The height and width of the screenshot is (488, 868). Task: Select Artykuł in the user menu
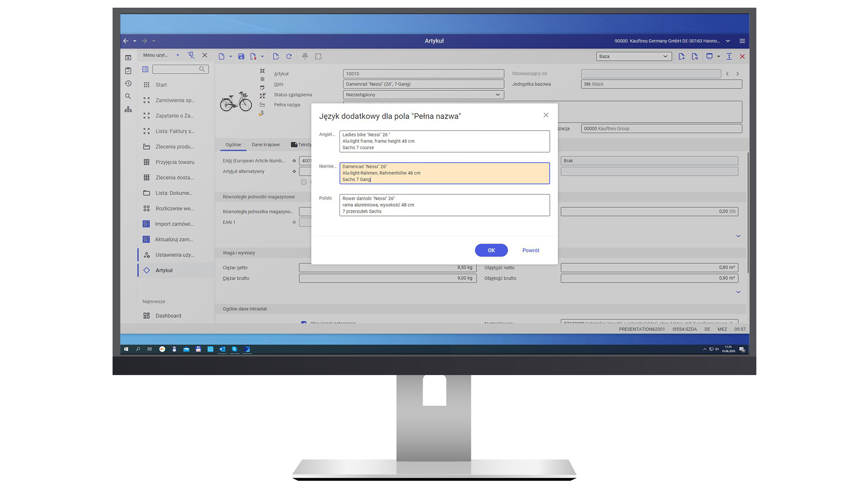tap(175, 270)
